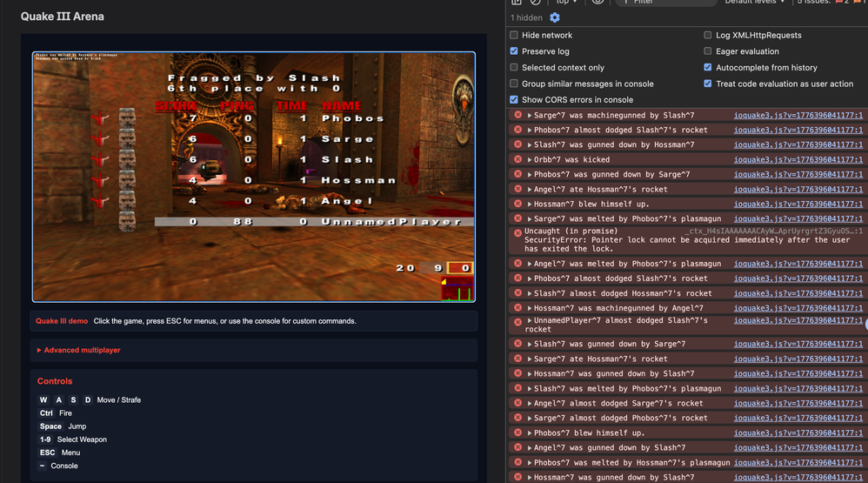This screenshot has height=483, width=868.
Task: Click error icon beside 'Orbb was kicked'
Action: coord(517,159)
